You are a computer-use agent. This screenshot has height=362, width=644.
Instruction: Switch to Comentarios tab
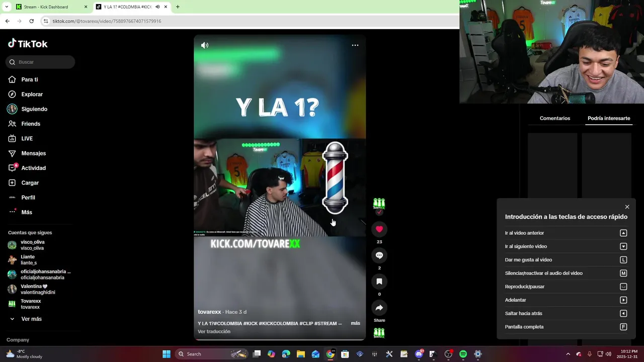(x=555, y=119)
